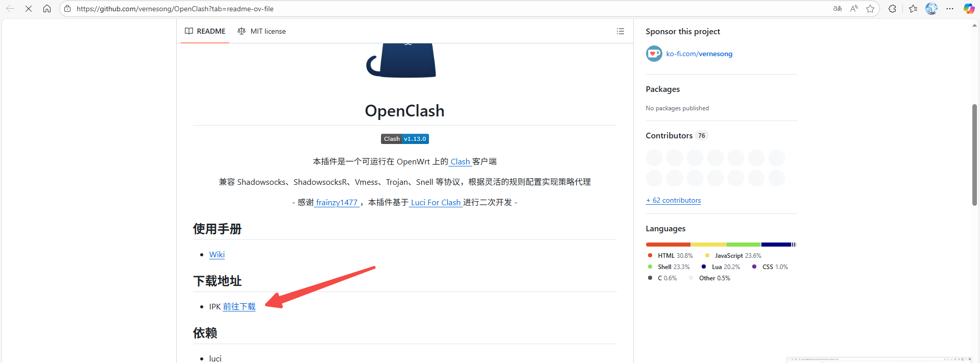
Task: Open README outline list icon
Action: pos(620,31)
